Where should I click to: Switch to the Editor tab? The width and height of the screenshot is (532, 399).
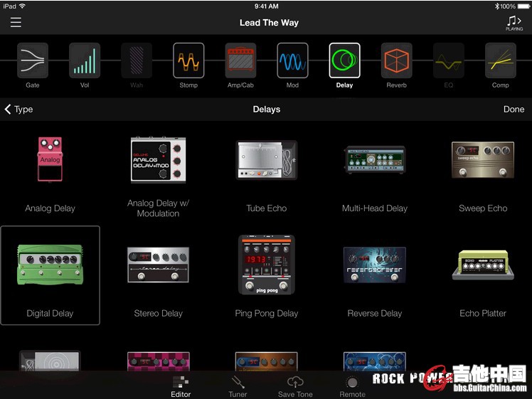tap(181, 386)
